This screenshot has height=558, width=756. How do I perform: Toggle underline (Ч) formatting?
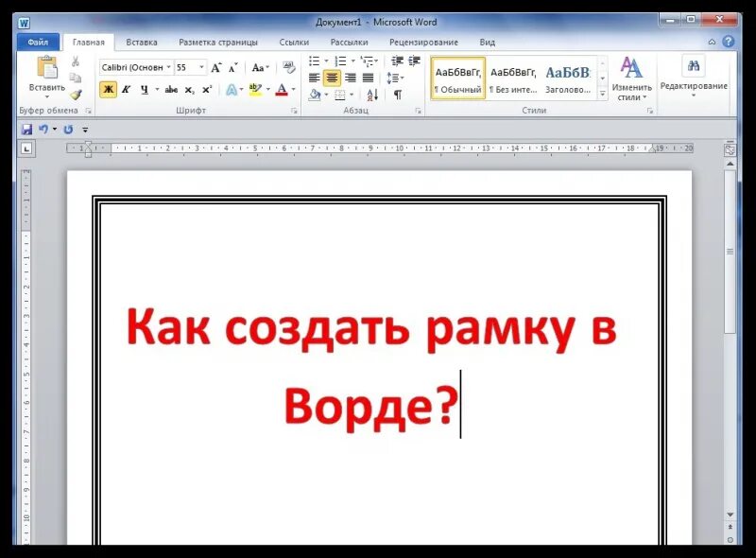pos(145,89)
